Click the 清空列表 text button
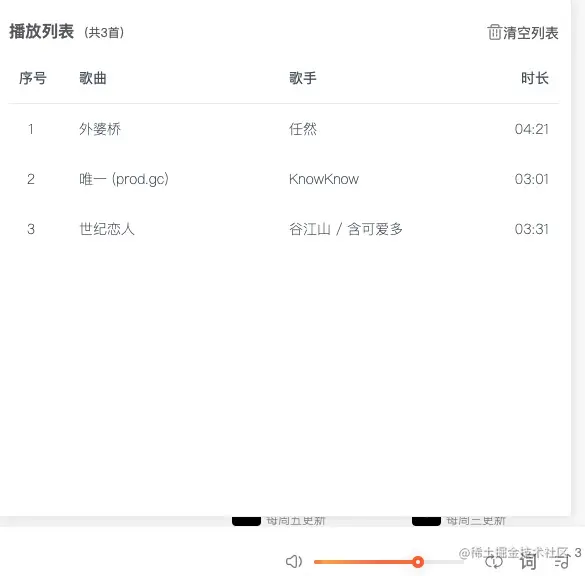The width and height of the screenshot is (585, 576). pos(531,33)
